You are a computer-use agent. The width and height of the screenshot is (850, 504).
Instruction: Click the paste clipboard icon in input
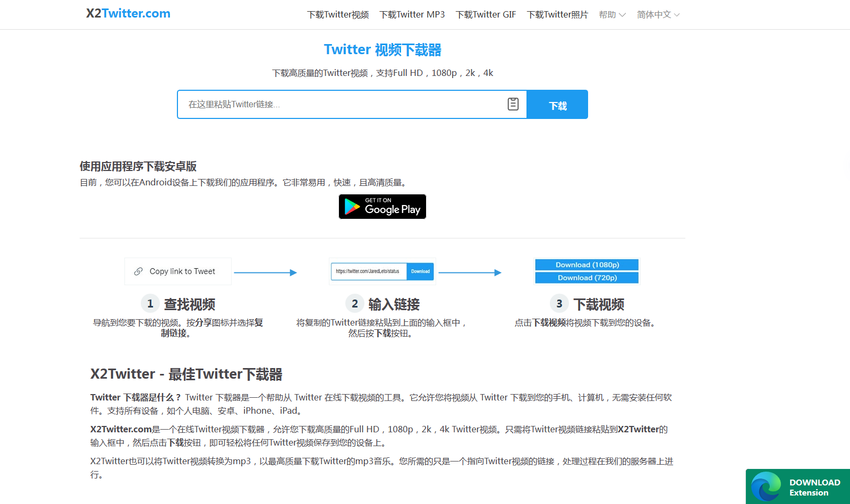coord(513,104)
